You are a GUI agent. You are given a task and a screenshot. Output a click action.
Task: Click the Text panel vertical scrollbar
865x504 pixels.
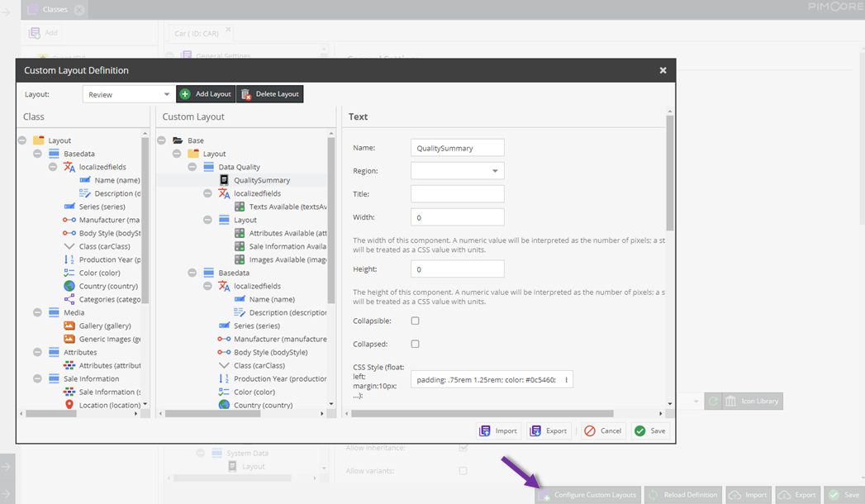[670, 174]
